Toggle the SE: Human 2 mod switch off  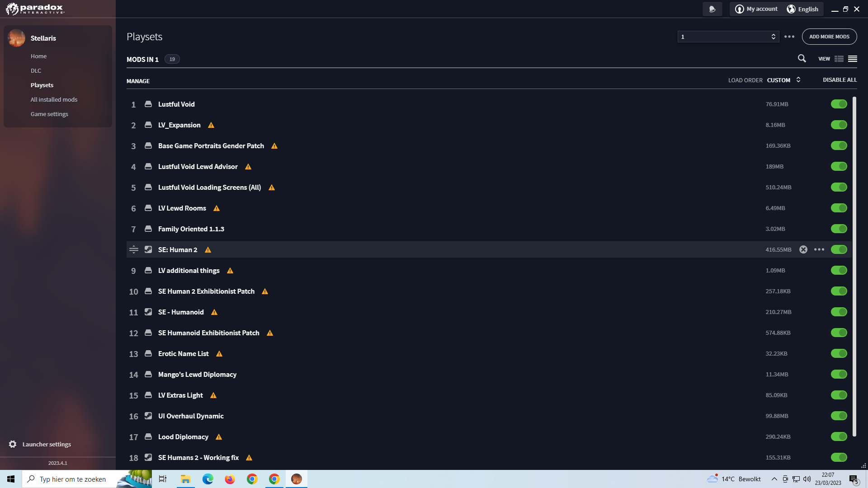pyautogui.click(x=839, y=249)
